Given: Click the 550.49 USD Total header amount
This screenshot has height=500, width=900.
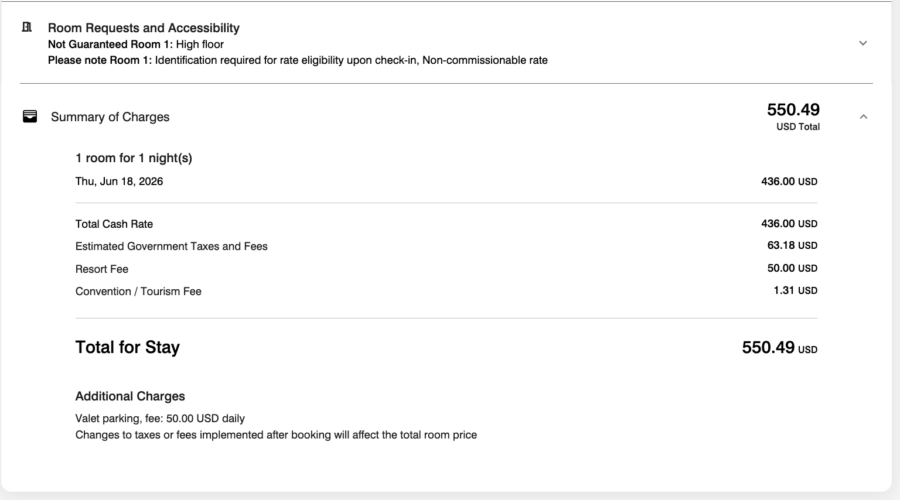Looking at the screenshot, I should tap(793, 116).
